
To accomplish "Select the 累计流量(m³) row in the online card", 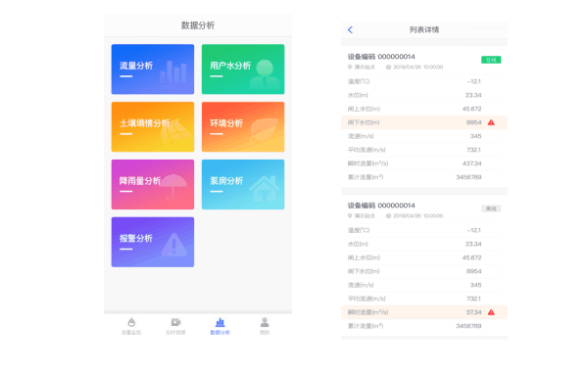I will (x=424, y=177).
